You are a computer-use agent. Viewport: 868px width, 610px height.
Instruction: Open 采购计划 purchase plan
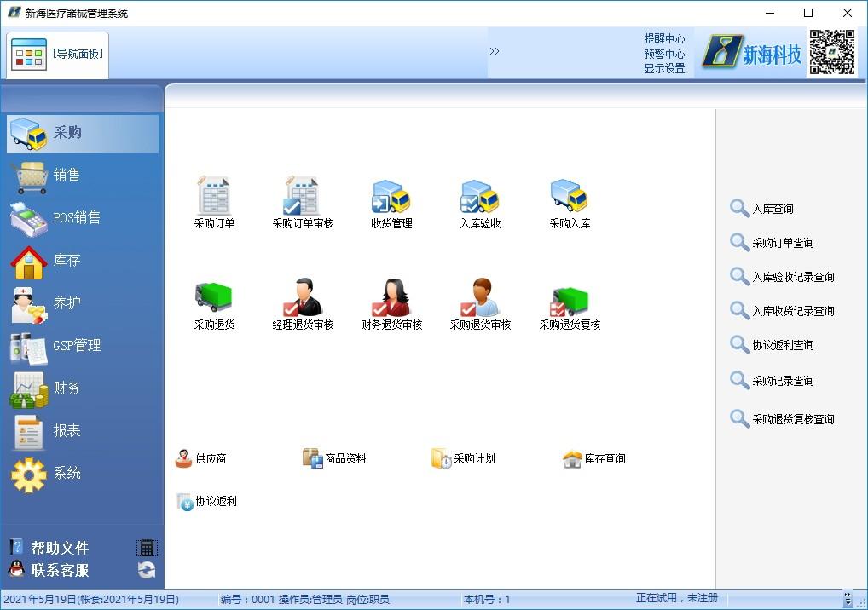tap(463, 458)
